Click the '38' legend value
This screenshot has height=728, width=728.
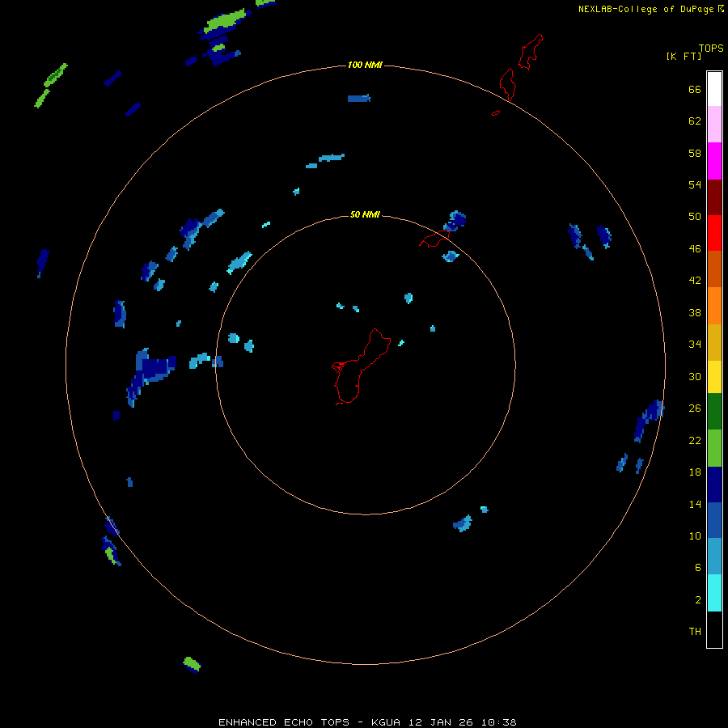[695, 312]
